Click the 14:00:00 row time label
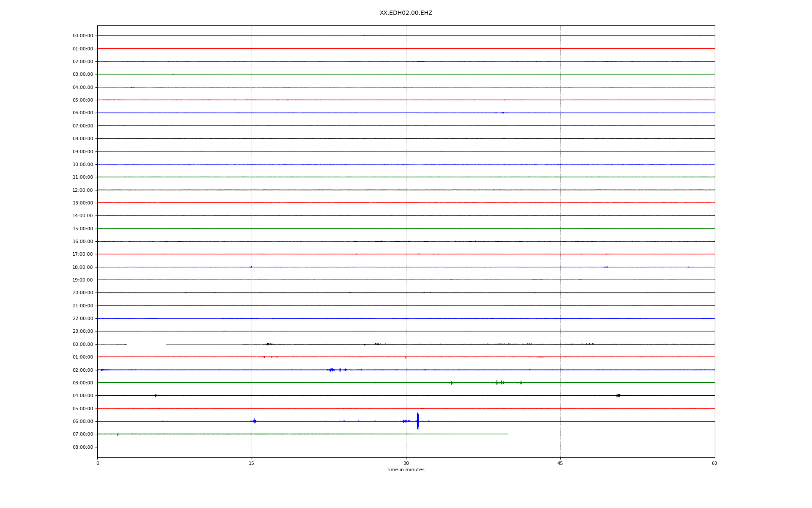Image resolution: width=812 pixels, height=508 pixels. click(x=82, y=216)
